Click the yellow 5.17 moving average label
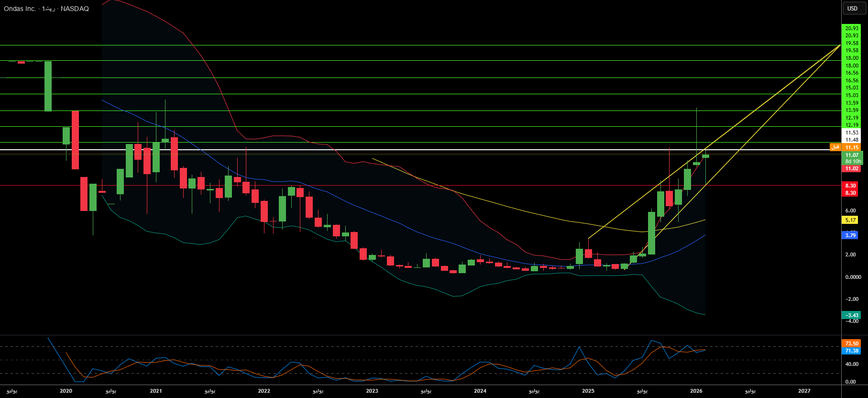Viewport: 868px width, 398px height. (851, 220)
